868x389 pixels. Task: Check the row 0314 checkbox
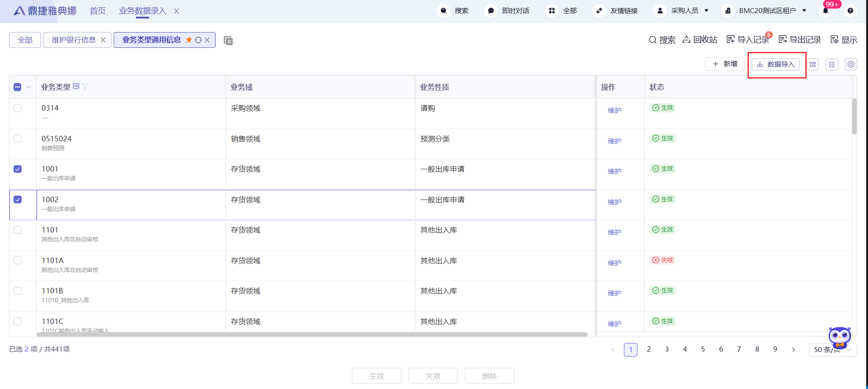pyautogui.click(x=18, y=108)
